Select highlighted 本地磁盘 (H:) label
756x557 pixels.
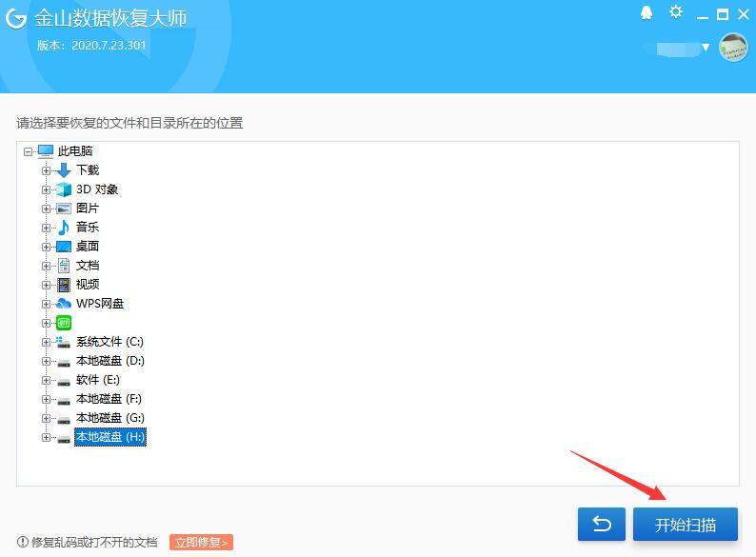[110, 437]
